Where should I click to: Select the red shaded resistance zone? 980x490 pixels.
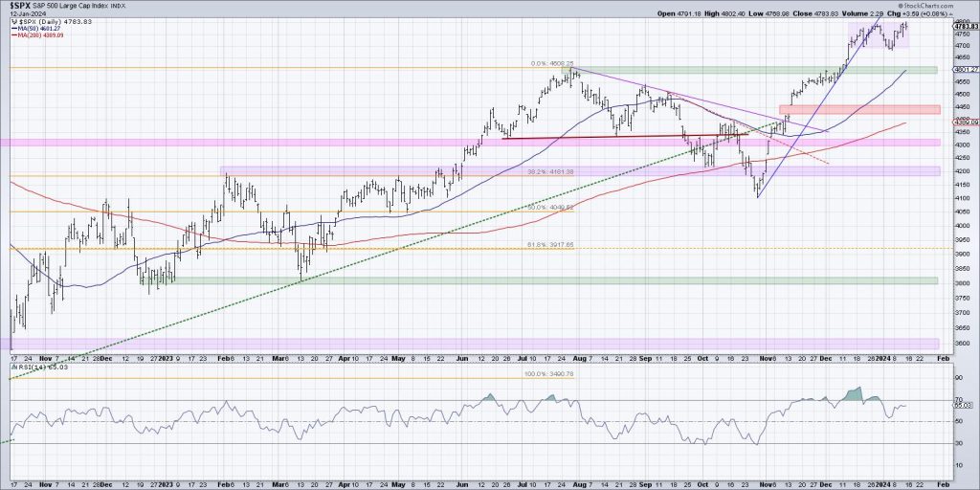pos(857,109)
